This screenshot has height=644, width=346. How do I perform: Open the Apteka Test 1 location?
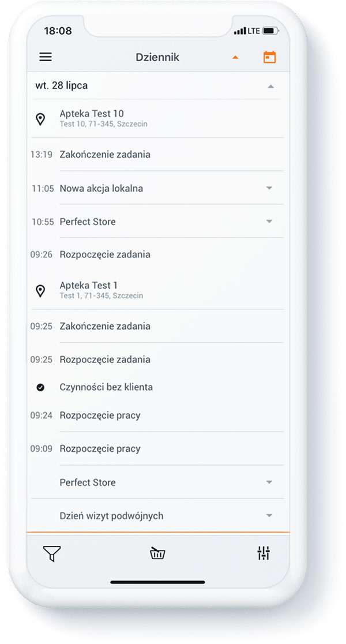[x=157, y=290]
